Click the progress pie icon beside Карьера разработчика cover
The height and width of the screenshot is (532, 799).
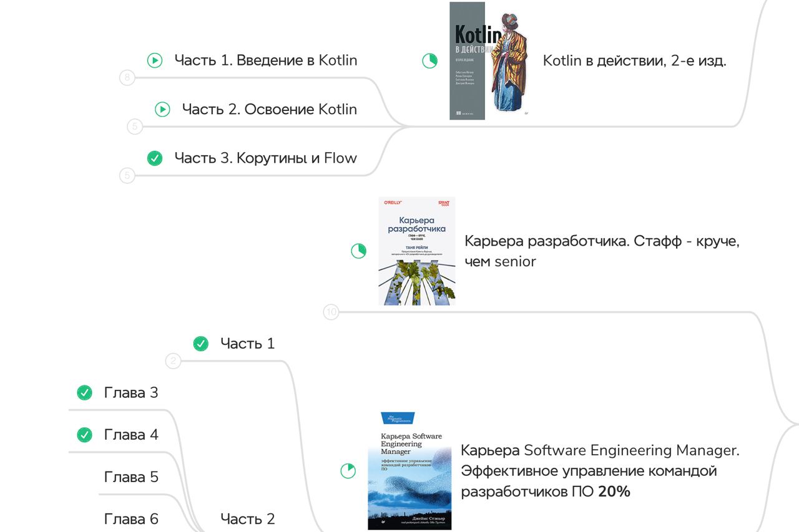click(358, 251)
